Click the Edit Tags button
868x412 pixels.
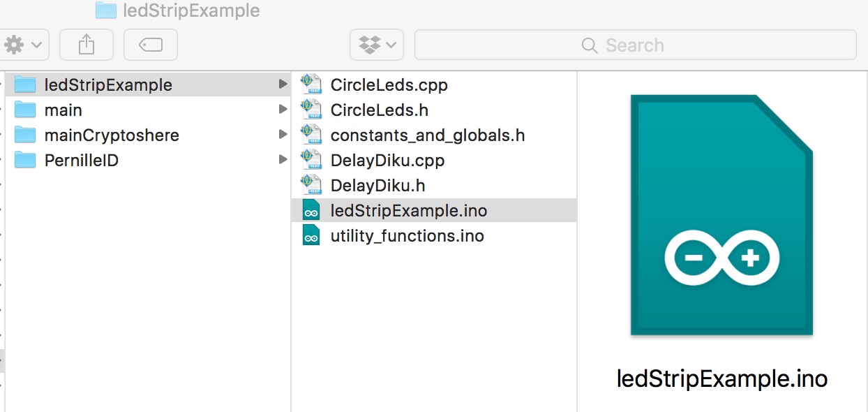[x=151, y=45]
